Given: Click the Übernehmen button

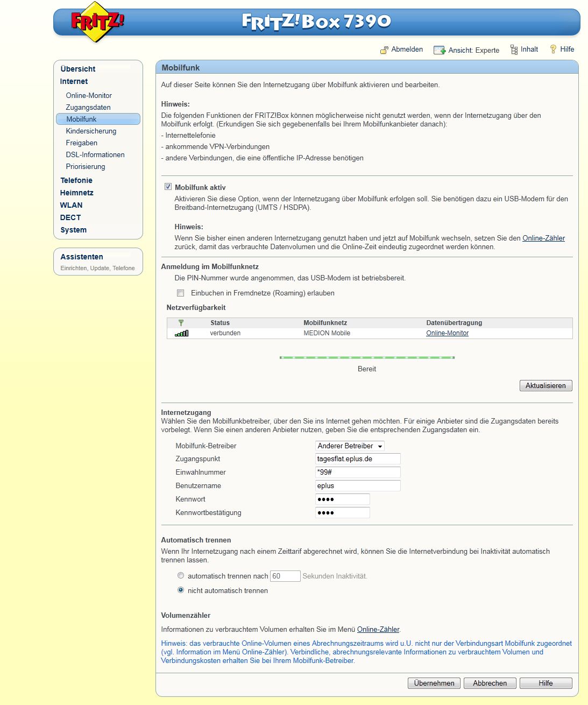Looking at the screenshot, I should pos(434,683).
